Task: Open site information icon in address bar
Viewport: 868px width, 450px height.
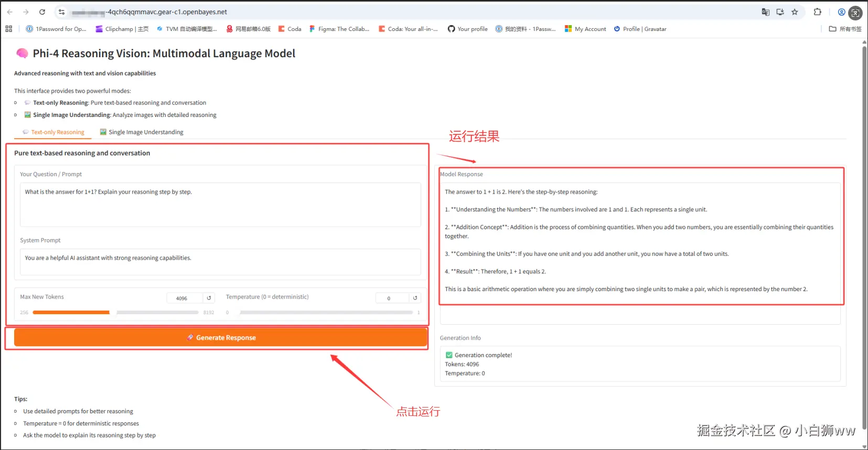Action: point(61,12)
